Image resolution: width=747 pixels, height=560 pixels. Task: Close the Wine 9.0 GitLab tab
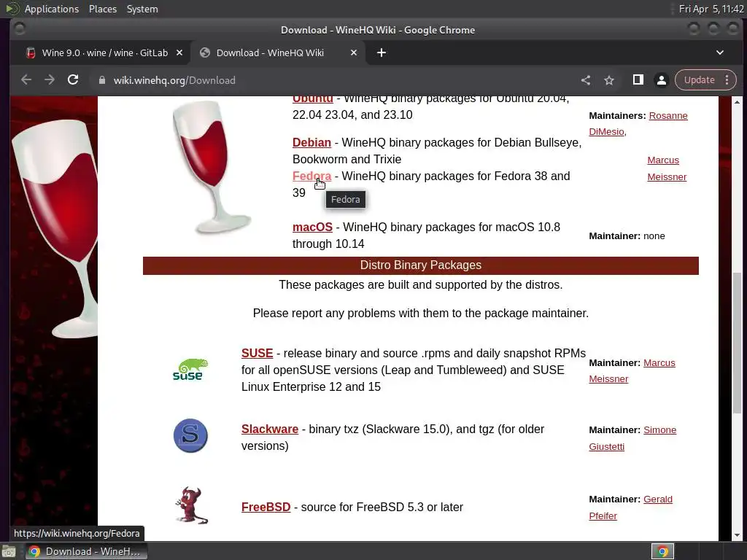click(179, 52)
